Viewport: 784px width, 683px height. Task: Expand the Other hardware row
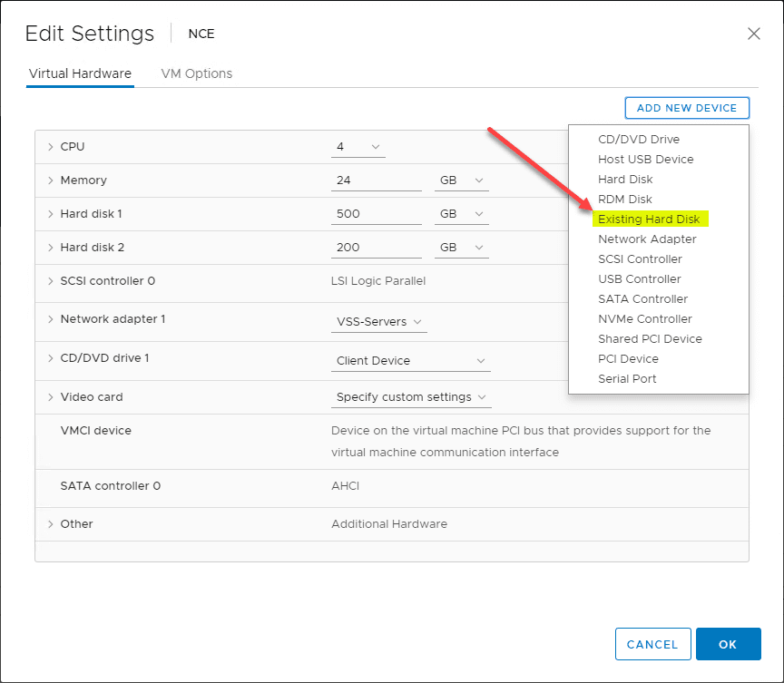click(x=51, y=524)
